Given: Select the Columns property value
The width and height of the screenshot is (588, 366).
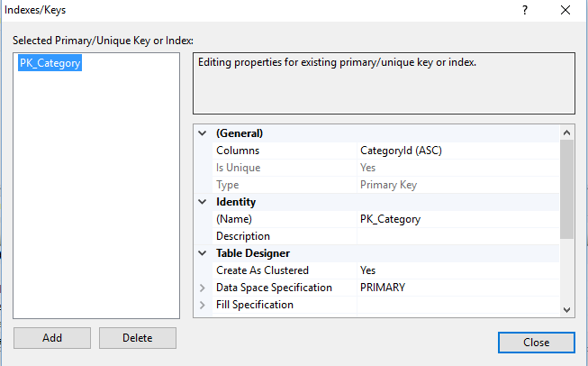Looking at the screenshot, I should click(457, 151).
